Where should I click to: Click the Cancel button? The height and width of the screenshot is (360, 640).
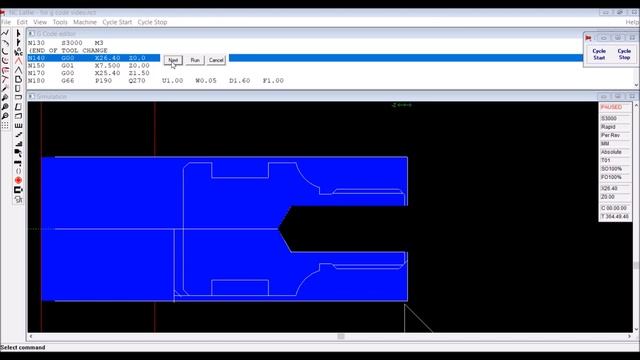coord(216,60)
